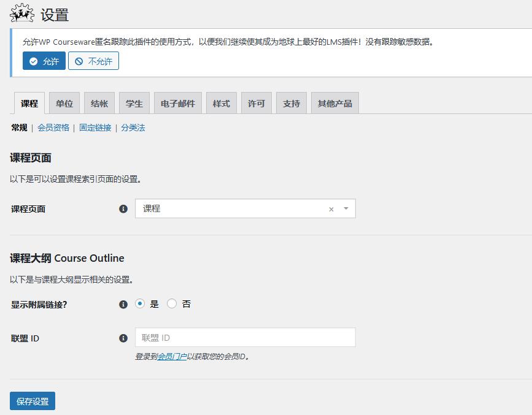Go to the 学生 tab

point(134,104)
